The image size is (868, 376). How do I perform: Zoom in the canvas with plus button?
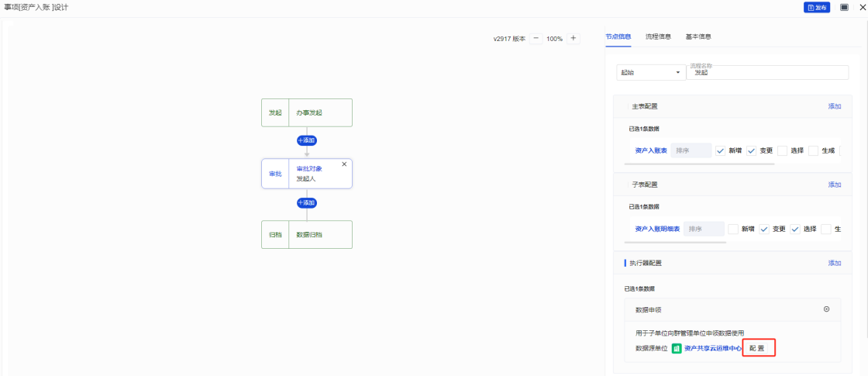[x=573, y=38]
